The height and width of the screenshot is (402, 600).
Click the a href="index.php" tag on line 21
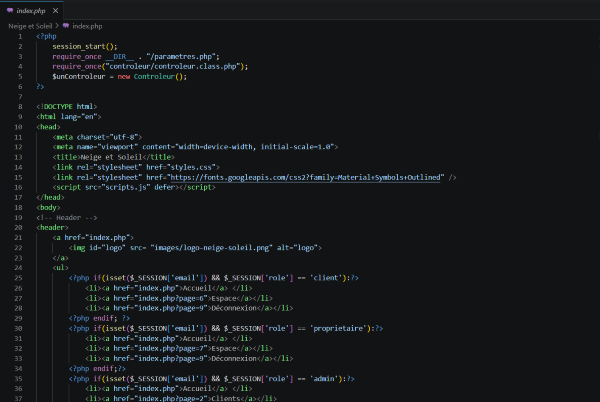click(93, 238)
